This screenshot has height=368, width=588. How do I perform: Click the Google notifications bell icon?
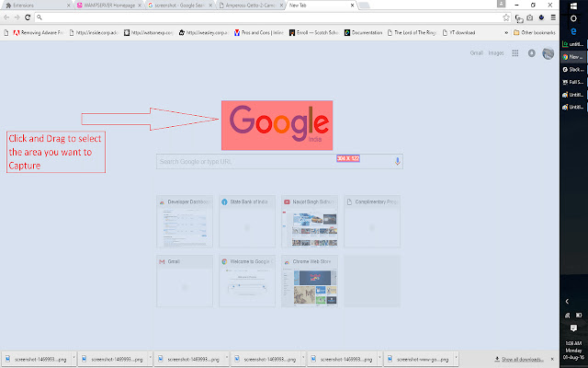point(532,53)
